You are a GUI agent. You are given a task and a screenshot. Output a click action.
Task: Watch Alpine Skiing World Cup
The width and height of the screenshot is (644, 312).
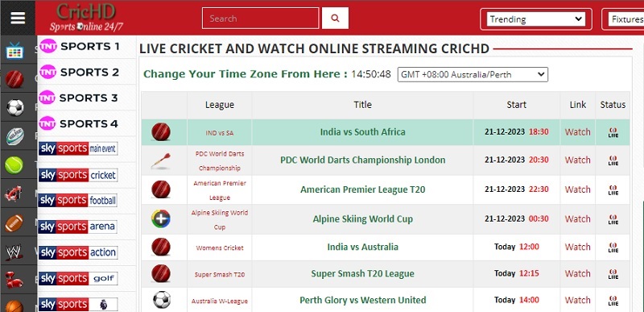577,219
